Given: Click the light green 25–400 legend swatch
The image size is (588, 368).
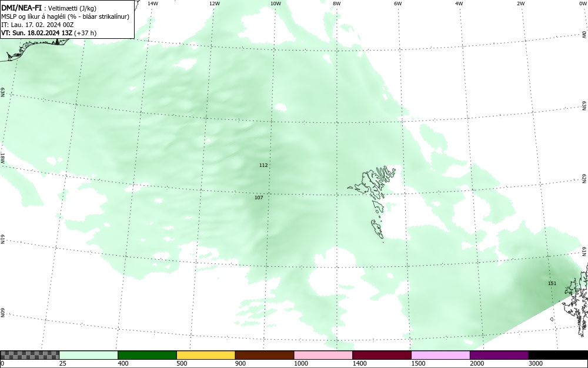Looking at the screenshot, I should (x=89, y=355).
